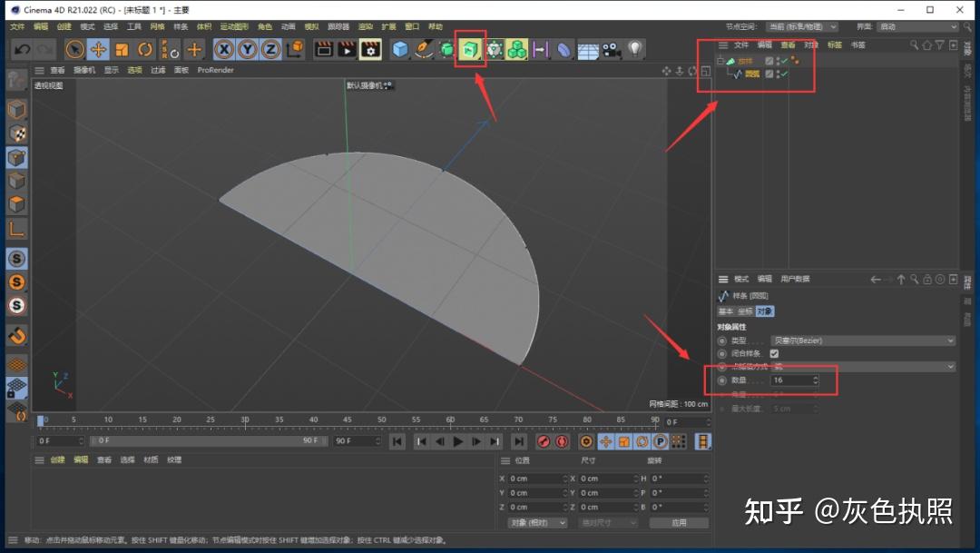Toggle snapping magnet icon
Viewport: 980px width, 553px height.
(x=17, y=336)
